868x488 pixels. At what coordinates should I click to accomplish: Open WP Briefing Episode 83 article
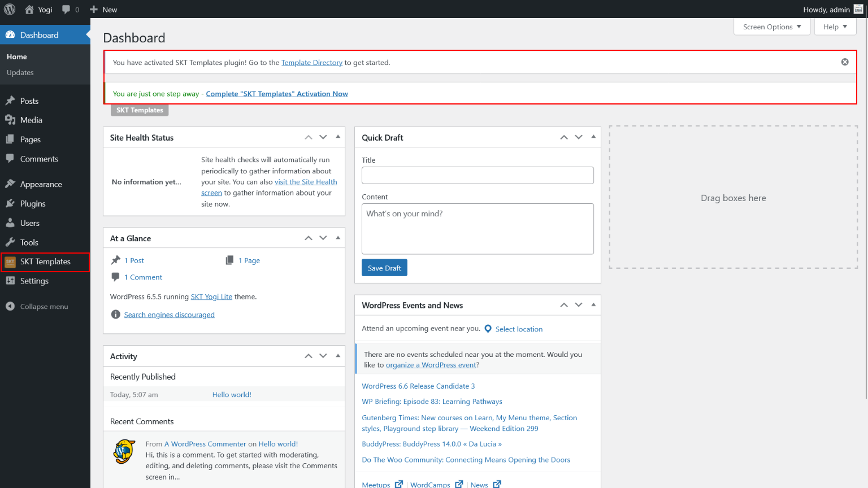pos(432,402)
